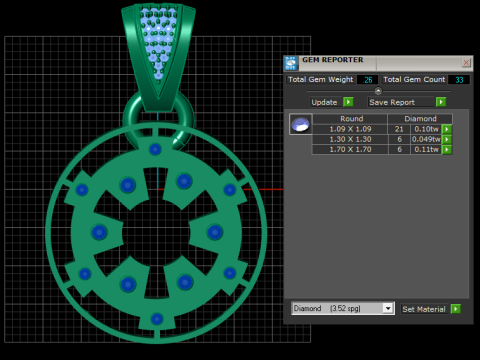
Task: Open the Diamond (3.52 spg) material dropdown
Action: (388, 308)
